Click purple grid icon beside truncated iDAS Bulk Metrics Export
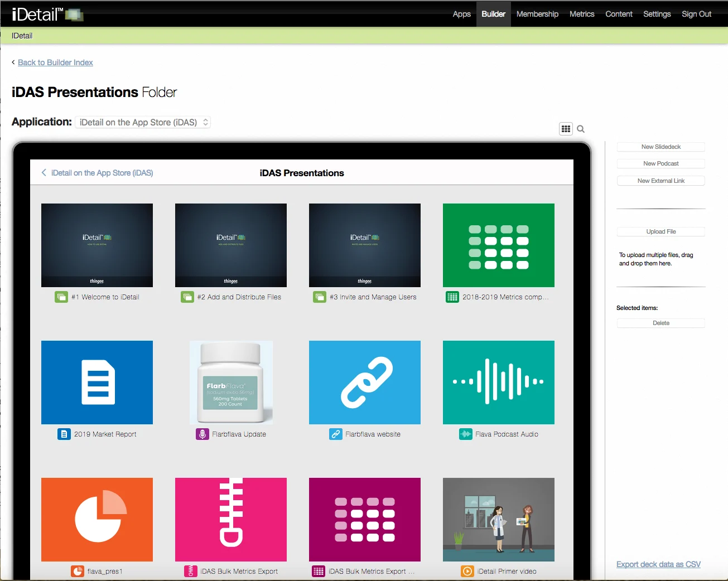 tap(319, 572)
